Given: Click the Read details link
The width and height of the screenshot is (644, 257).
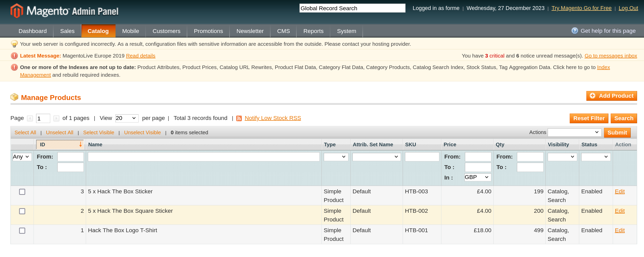Looking at the screenshot, I should (141, 56).
